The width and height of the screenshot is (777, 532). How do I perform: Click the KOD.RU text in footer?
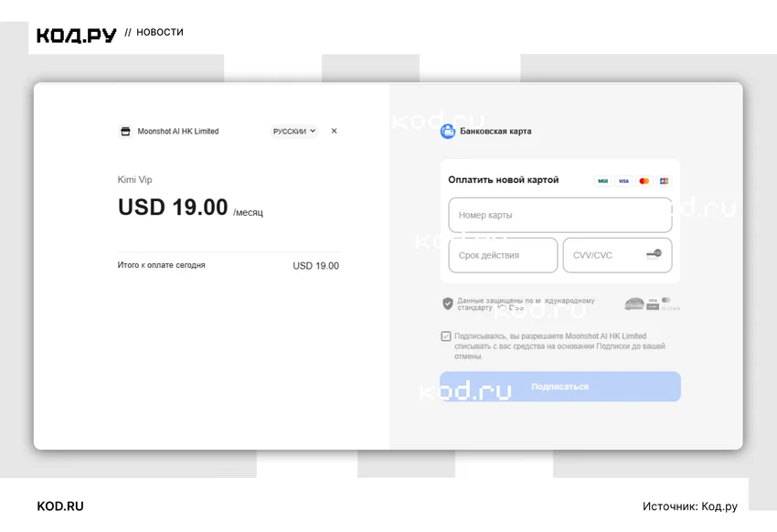(x=60, y=506)
